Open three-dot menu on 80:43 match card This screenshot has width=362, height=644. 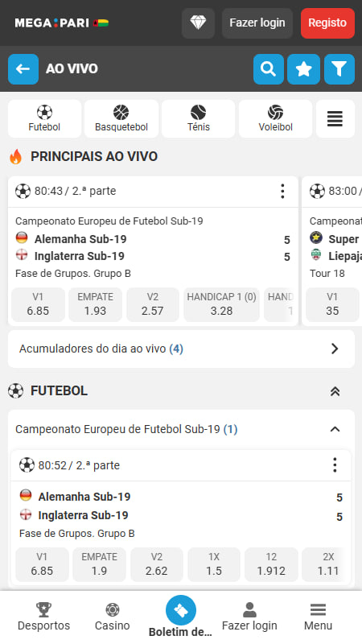[282, 192]
